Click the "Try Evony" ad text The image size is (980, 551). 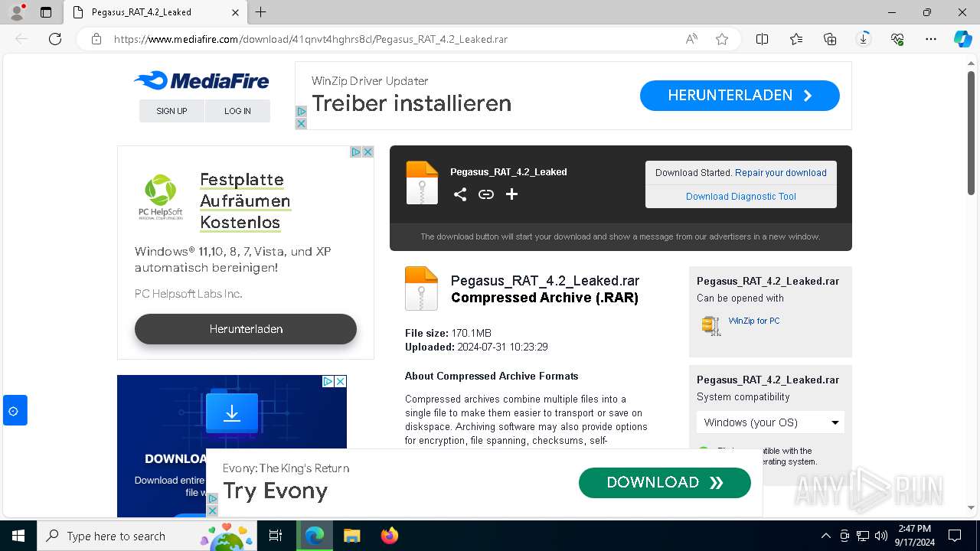[x=275, y=491]
